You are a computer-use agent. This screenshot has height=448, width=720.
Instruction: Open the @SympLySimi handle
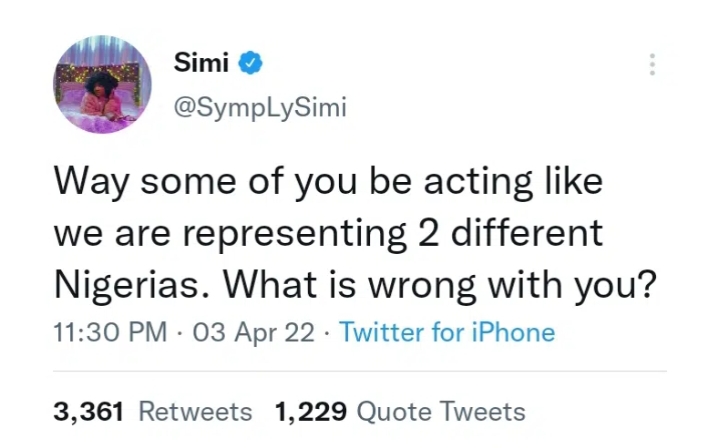(x=260, y=107)
